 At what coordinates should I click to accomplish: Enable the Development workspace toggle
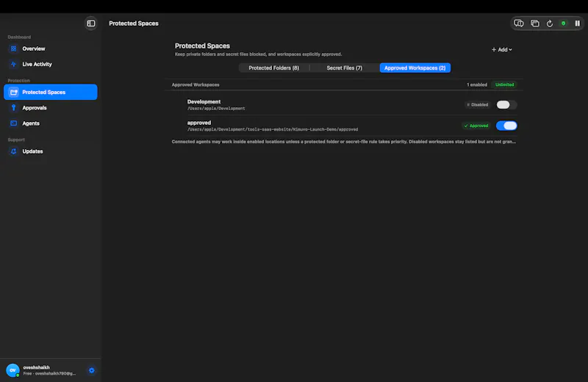pos(506,104)
